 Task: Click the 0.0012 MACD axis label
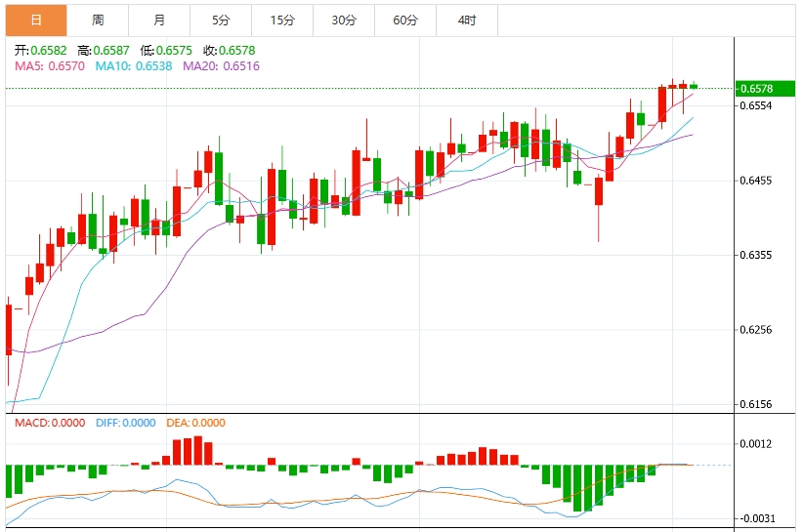point(756,444)
